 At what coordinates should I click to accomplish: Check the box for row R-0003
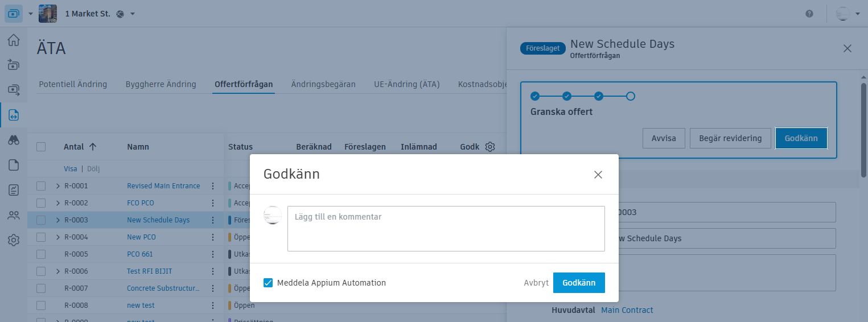[x=41, y=220]
